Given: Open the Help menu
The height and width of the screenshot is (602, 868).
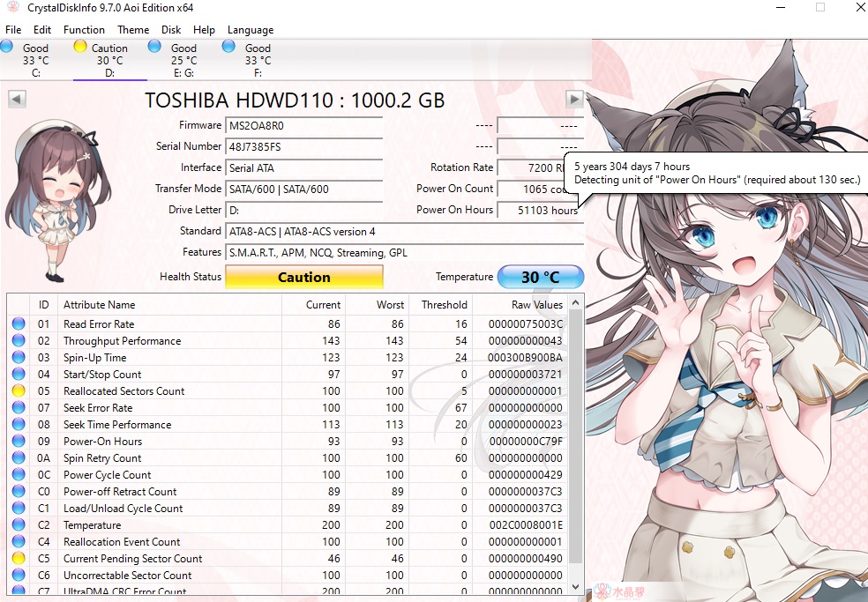Looking at the screenshot, I should pyautogui.click(x=204, y=30).
